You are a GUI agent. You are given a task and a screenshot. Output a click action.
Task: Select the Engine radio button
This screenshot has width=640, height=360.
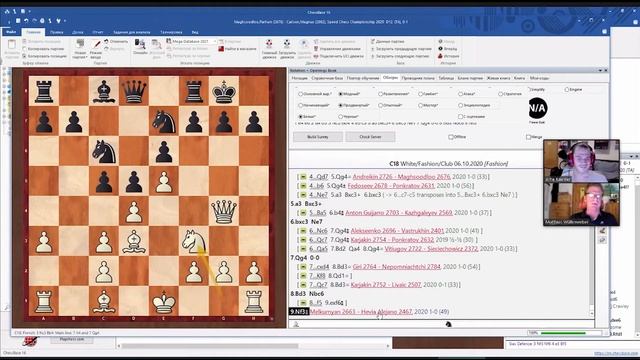[x=567, y=89]
